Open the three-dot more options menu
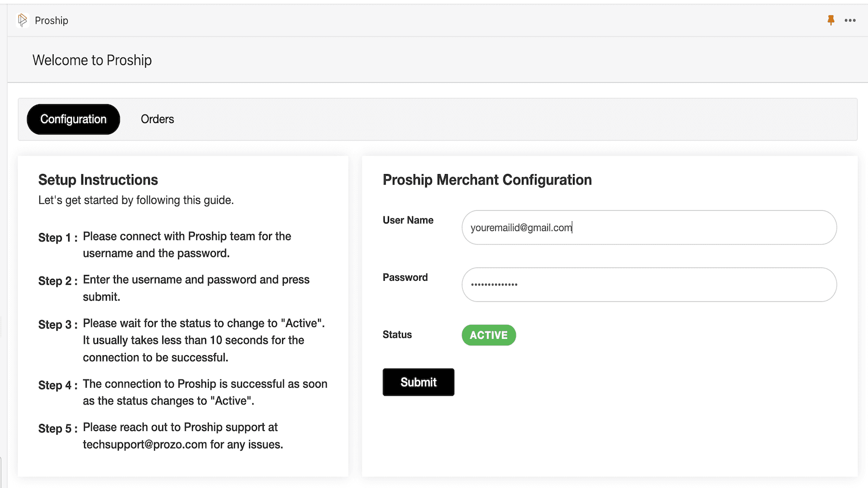Screen dimensions: 868x488 [x=850, y=21]
